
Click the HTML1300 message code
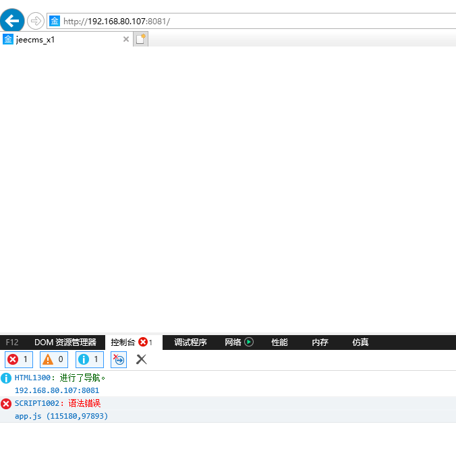[x=32, y=378]
